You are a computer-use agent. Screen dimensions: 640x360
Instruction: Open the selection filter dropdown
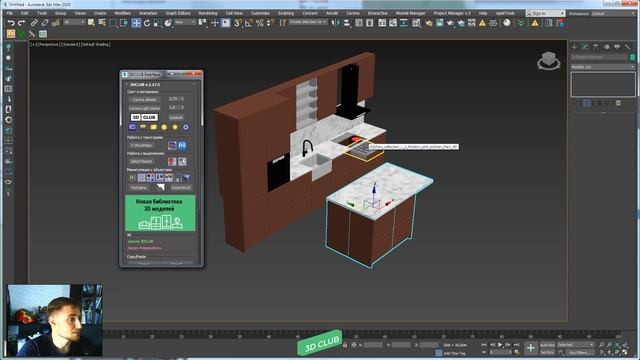pyautogui.click(x=74, y=22)
